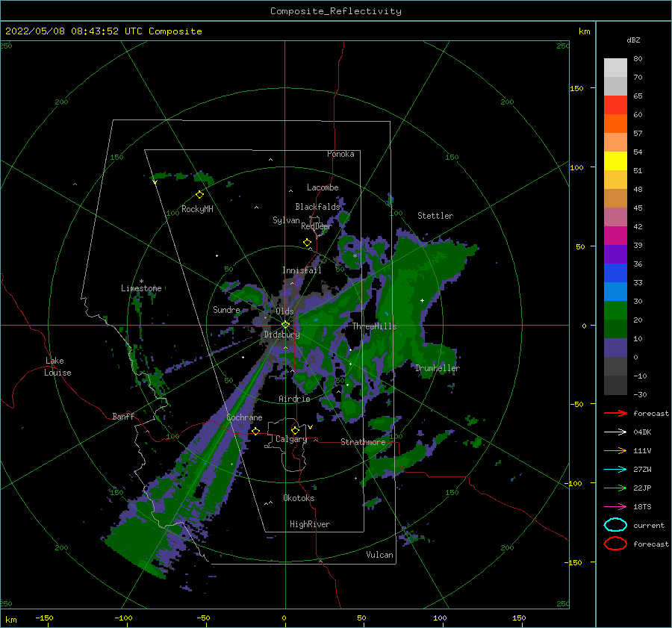Click the radar center diamond marker near Olds
This screenshot has height=628, width=672.
pyautogui.click(x=285, y=325)
